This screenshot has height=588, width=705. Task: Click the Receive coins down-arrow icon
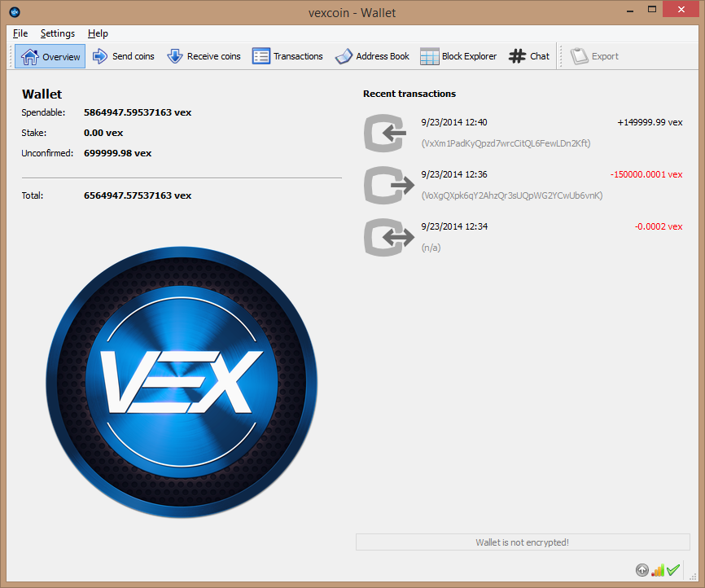(175, 56)
